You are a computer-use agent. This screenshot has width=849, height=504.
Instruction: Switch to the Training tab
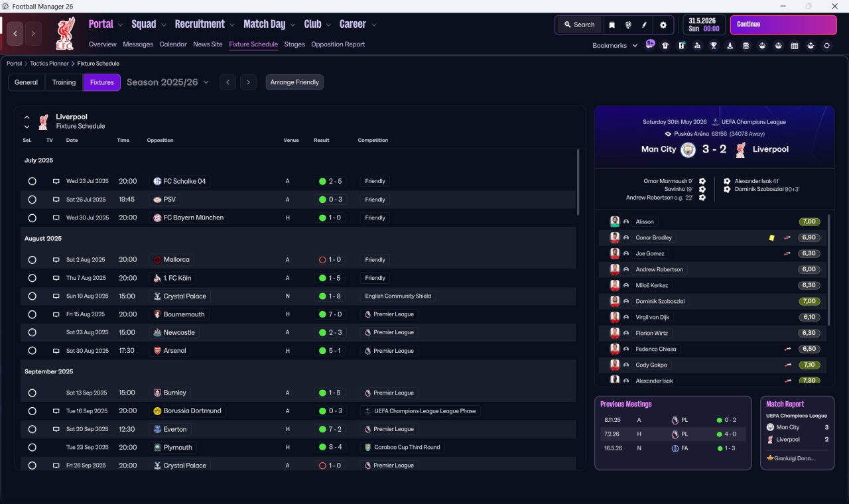64,82
